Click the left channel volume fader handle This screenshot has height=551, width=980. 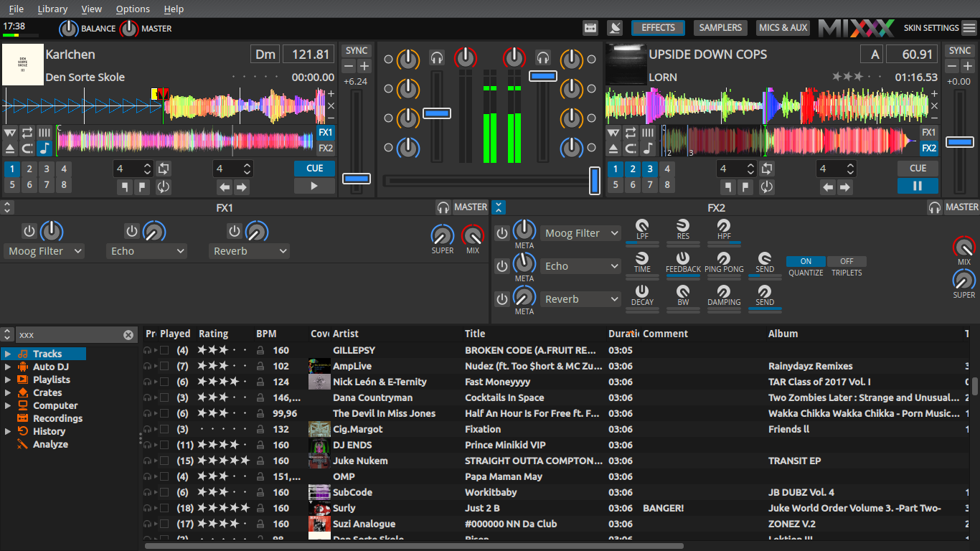coord(437,113)
